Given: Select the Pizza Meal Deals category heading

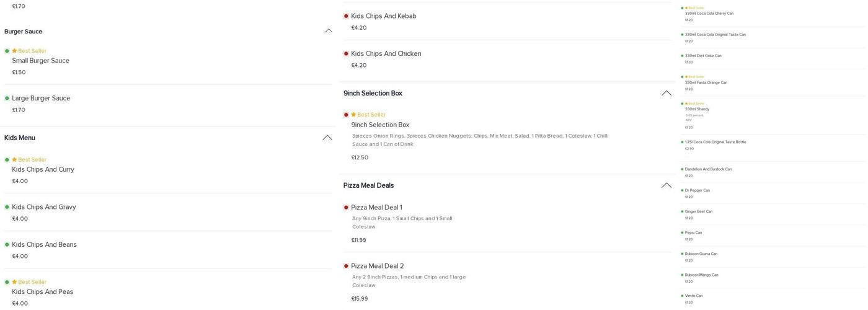Looking at the screenshot, I should pos(368,185).
